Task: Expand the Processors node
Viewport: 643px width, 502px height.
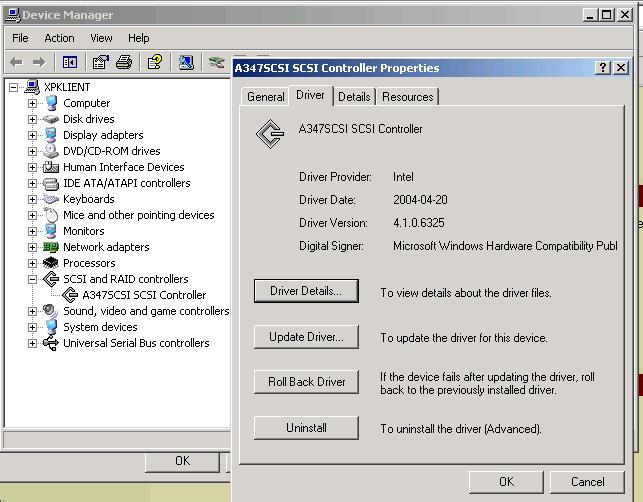Action: 32,263
